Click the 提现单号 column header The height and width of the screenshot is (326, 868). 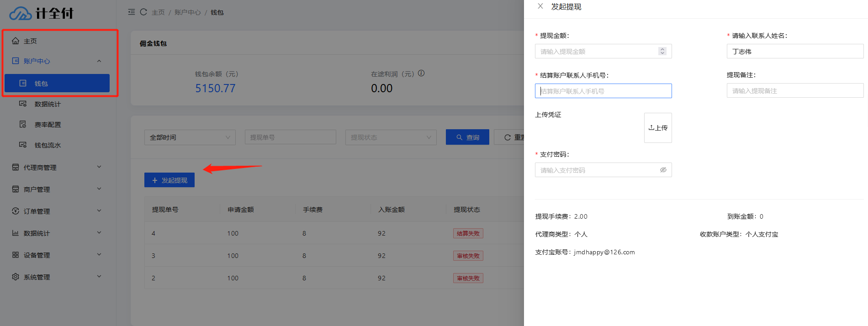pos(165,210)
